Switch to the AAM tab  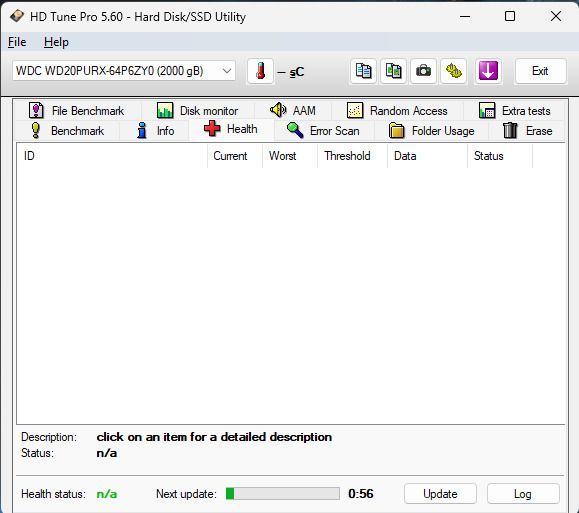[x=293, y=110]
